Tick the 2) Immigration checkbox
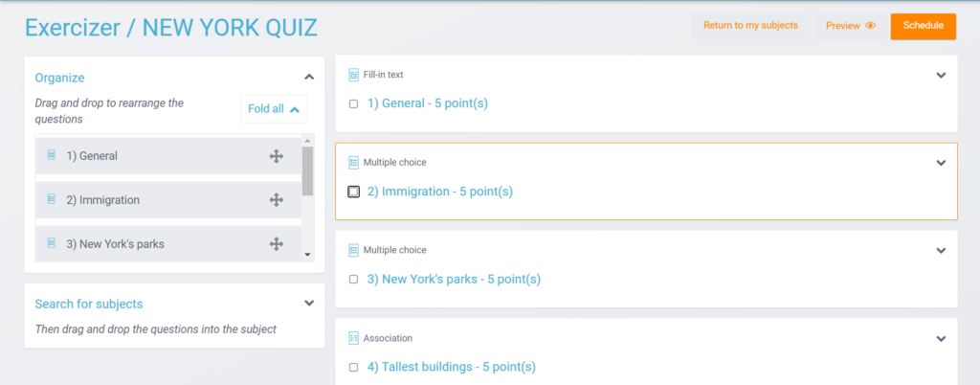Viewport: 980px width, 385px height. pos(354,192)
